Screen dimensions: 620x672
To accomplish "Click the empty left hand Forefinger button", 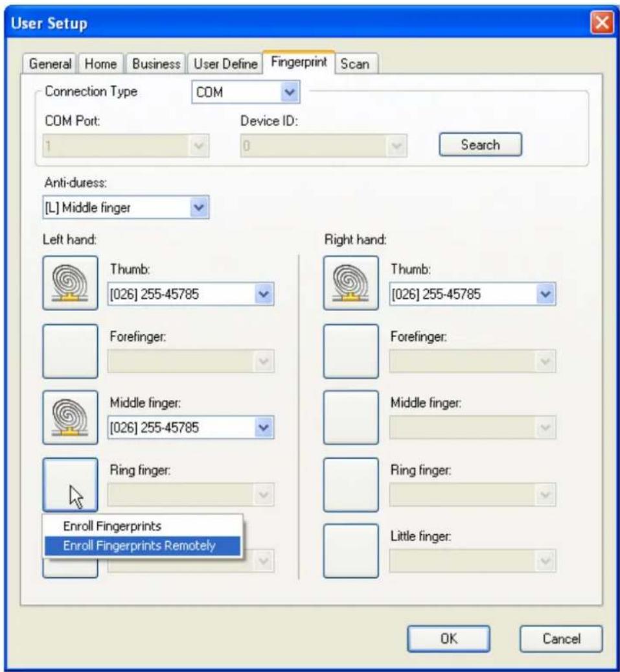I will click(x=70, y=351).
